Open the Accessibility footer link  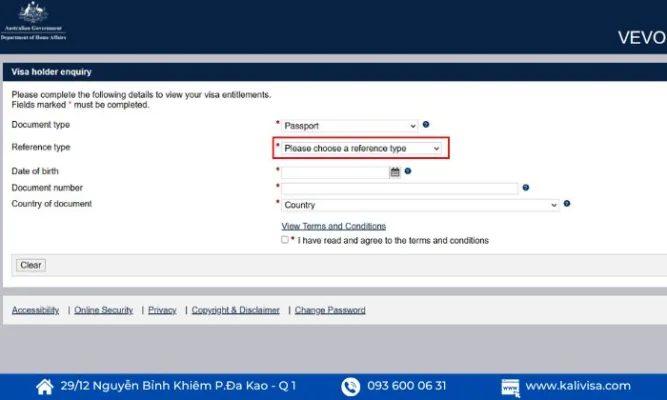[35, 310]
